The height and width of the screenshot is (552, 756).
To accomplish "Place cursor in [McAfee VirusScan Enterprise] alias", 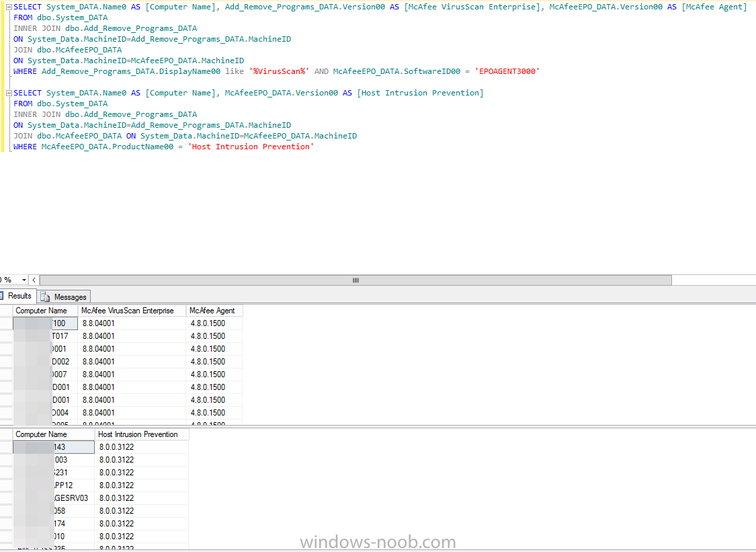I will click(472, 7).
